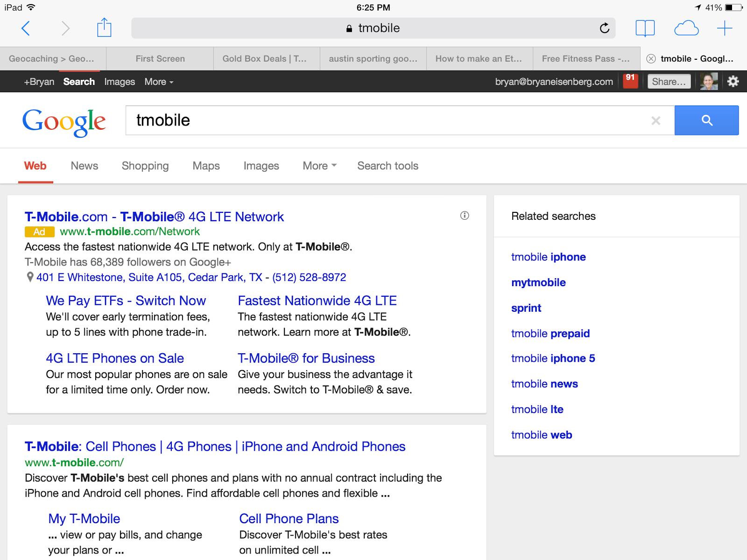Close the tmobile - Google tab

(651, 59)
